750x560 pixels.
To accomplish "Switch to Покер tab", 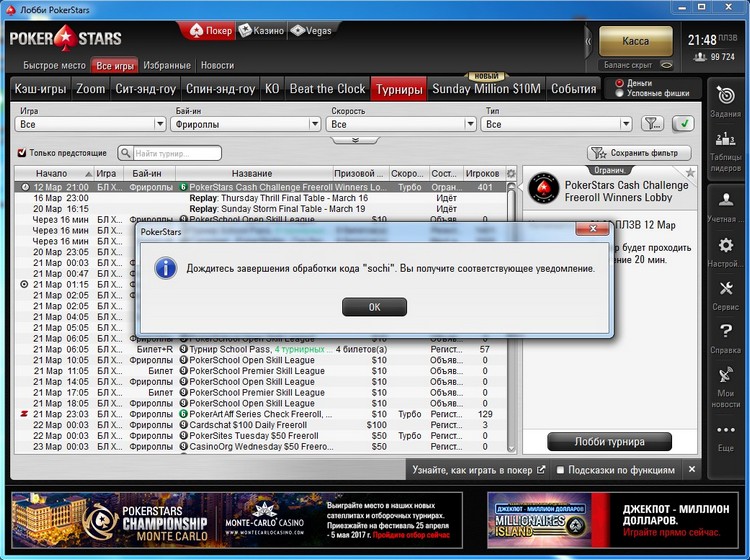I will click(211, 31).
